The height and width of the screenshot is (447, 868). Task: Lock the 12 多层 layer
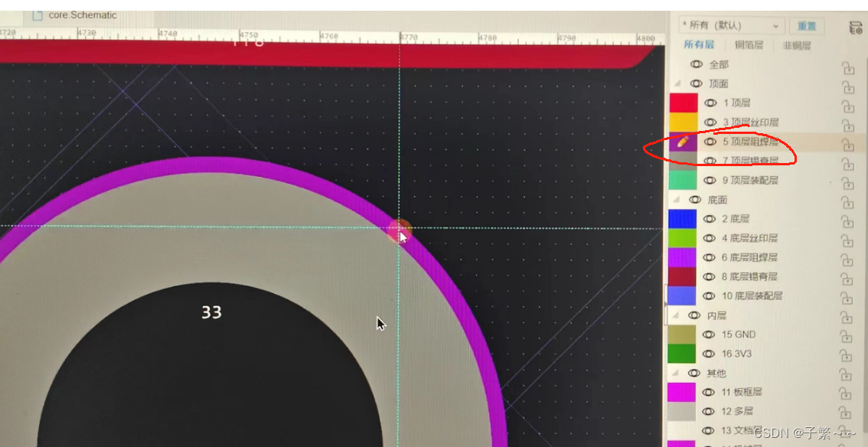point(846,414)
